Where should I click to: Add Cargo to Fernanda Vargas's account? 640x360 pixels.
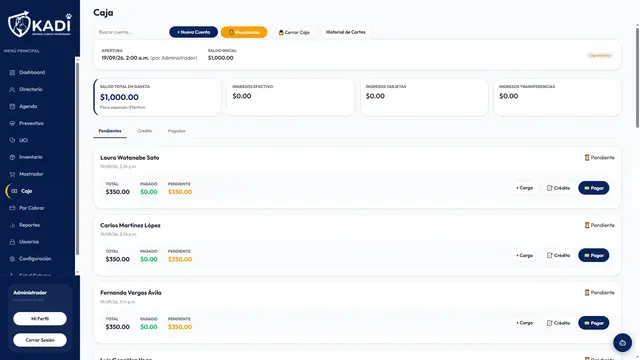pyautogui.click(x=524, y=323)
